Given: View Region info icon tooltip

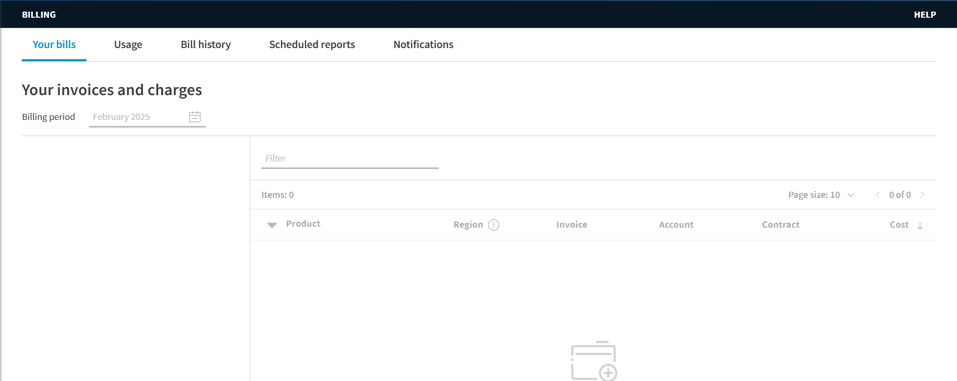Looking at the screenshot, I should [x=494, y=225].
